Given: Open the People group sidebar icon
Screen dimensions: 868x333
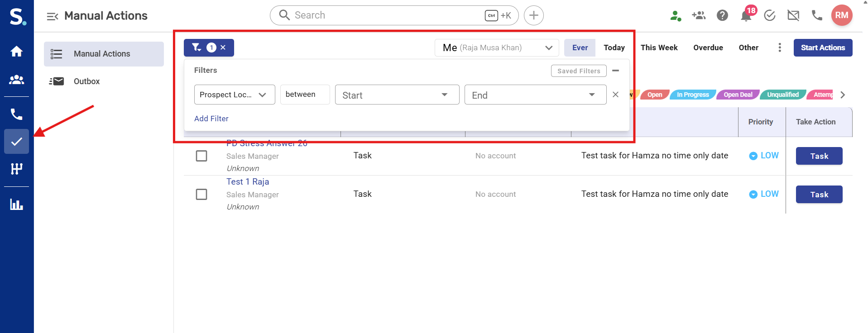Looking at the screenshot, I should [x=17, y=80].
